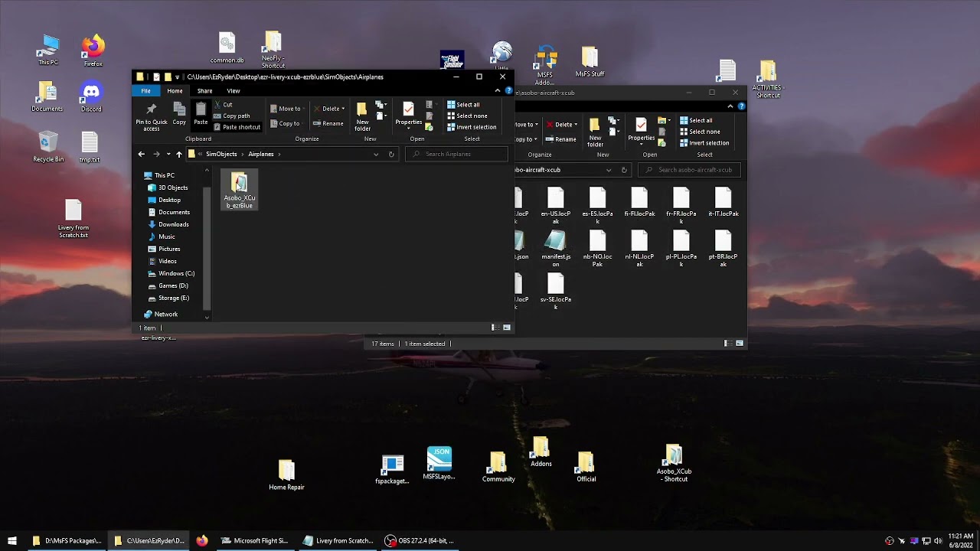
Task: Open Delete dropdown in asobo-aircraft-xcub window
Action: 563,125
